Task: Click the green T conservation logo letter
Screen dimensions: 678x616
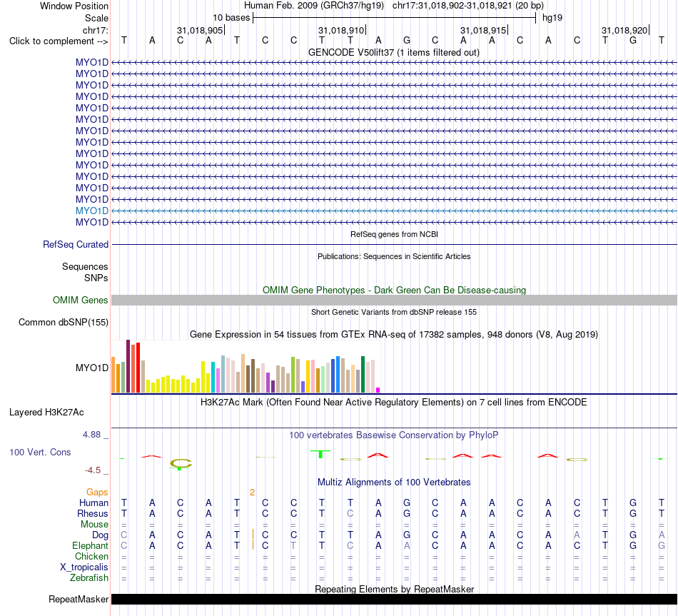Action: coord(320,454)
